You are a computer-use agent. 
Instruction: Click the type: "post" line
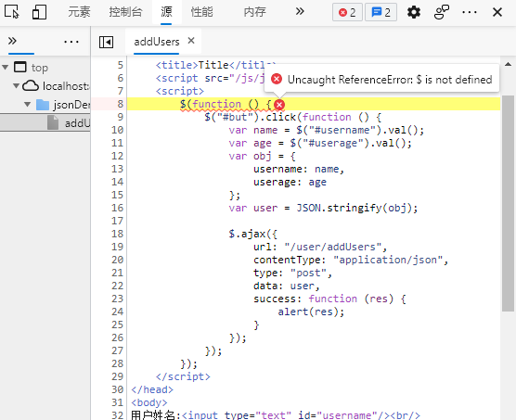292,273
